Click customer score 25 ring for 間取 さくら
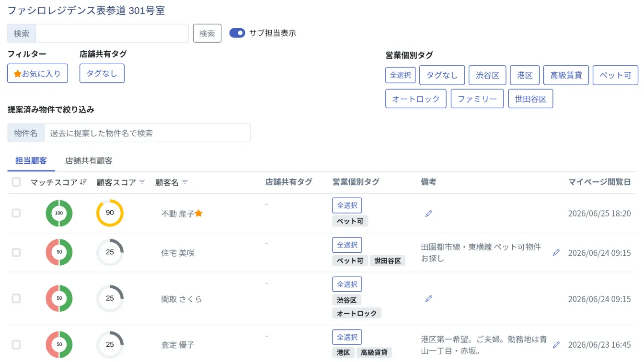 [110, 298]
